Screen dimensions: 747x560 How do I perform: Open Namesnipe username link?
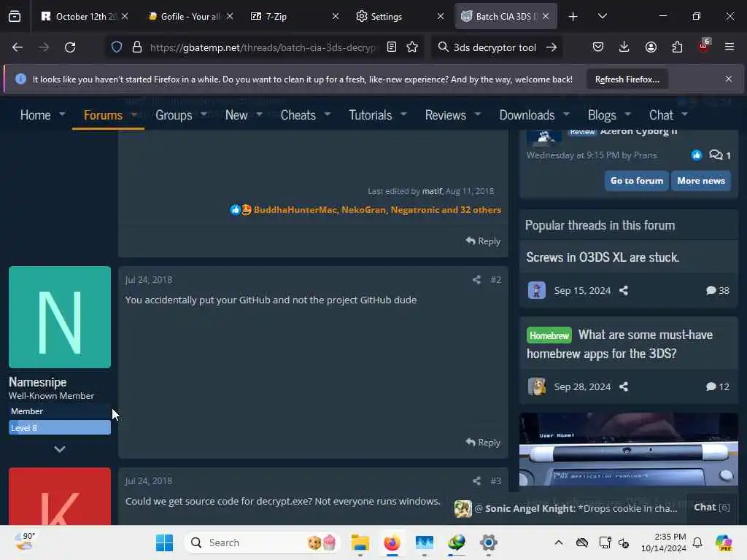pos(38,382)
